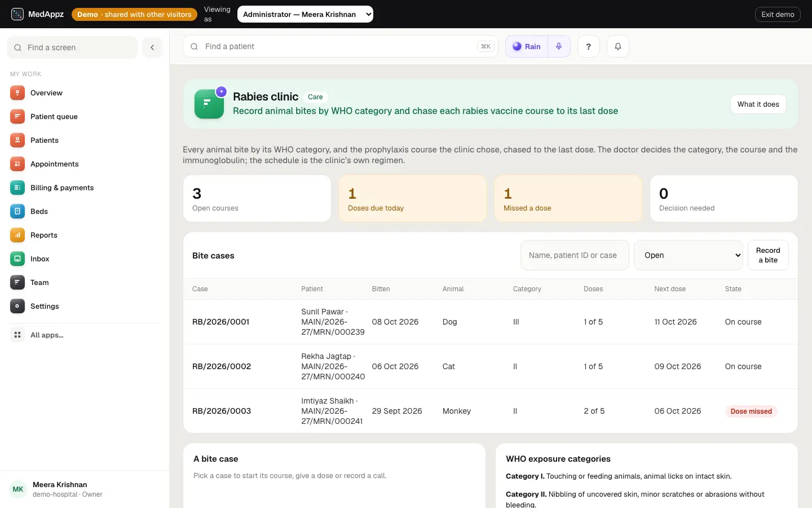812x508 pixels.
Task: Open help via the question mark icon
Action: [x=588, y=46]
